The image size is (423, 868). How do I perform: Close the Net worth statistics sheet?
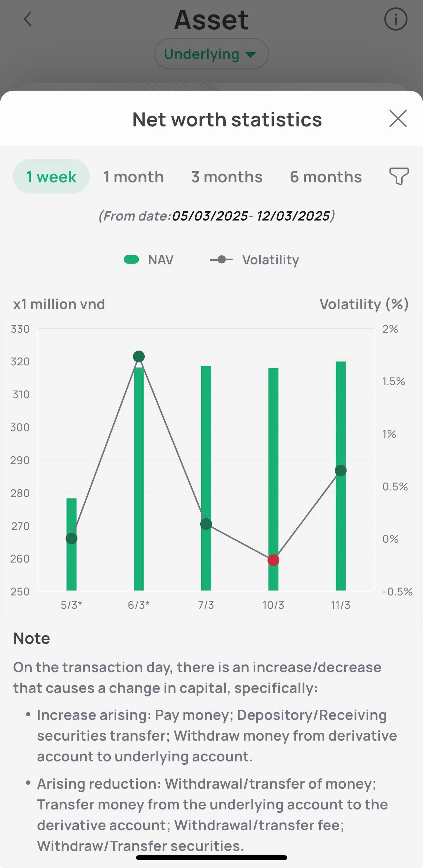[x=398, y=118]
